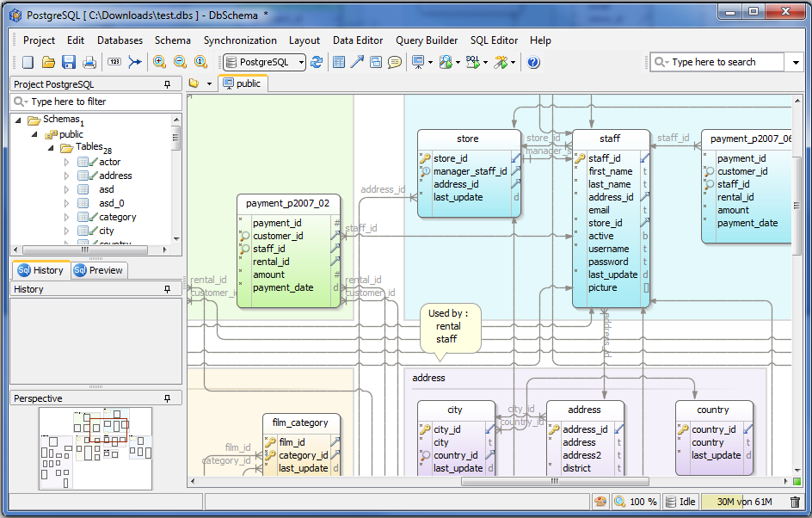Click the Zoom In magnifier icon
The width and height of the screenshot is (812, 518).
[159, 62]
